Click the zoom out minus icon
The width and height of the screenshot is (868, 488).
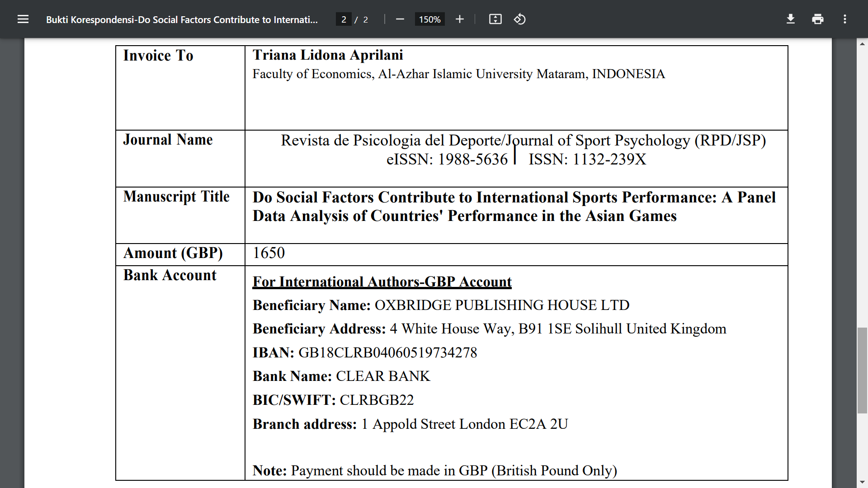pos(400,19)
